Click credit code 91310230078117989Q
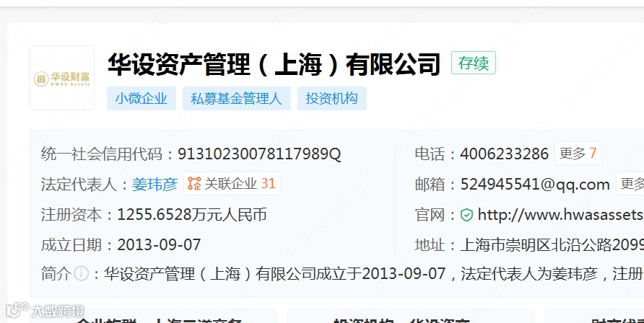644x323 pixels. click(259, 154)
